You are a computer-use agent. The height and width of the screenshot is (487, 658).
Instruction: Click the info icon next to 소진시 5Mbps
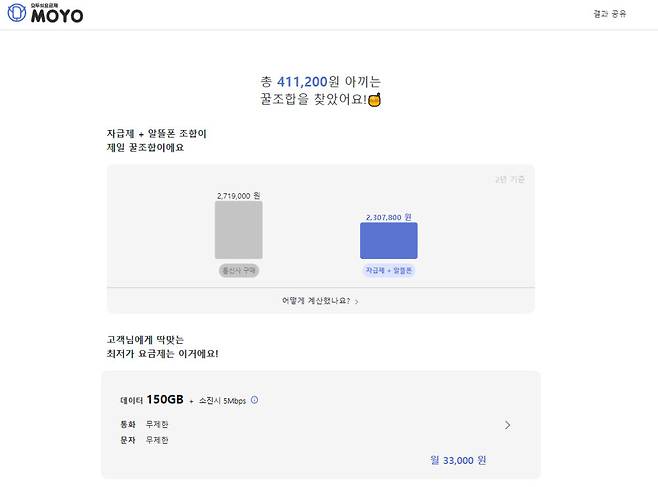pos(254,400)
